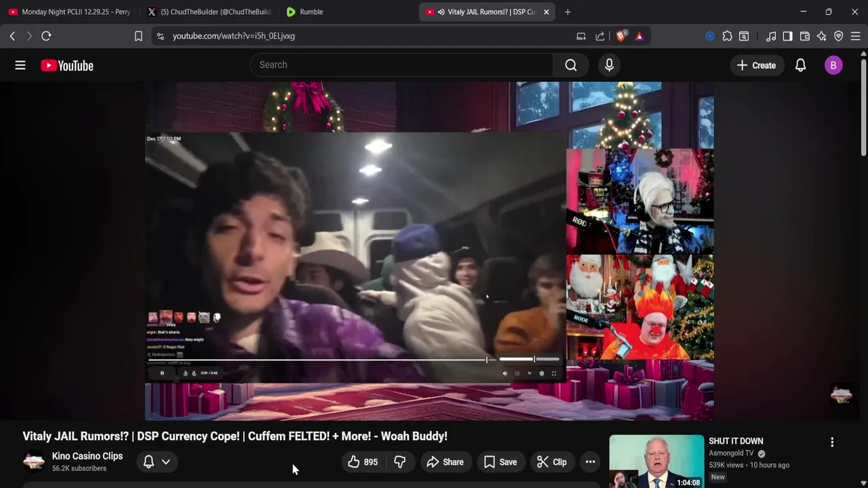
Task: Click the like count 895
Action: 371,462
